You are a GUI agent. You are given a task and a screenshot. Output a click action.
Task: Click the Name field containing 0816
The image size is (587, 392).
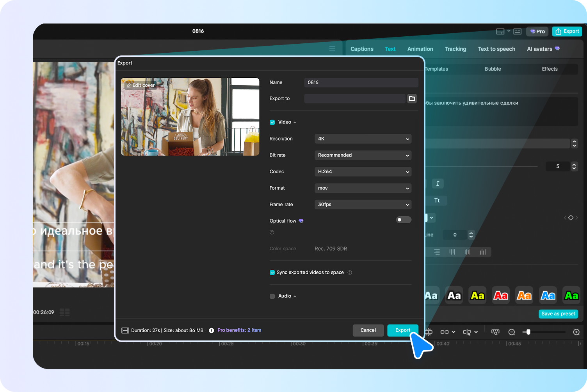pos(361,82)
